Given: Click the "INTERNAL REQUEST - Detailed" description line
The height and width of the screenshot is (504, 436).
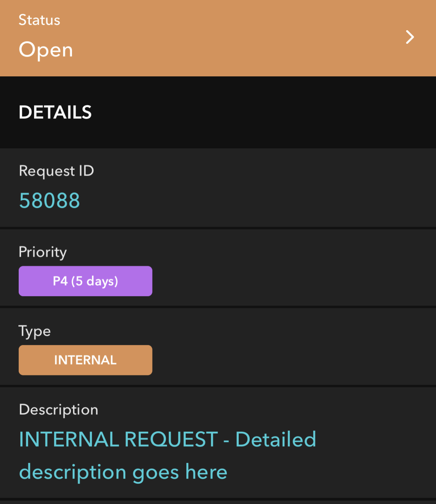Looking at the screenshot, I should pyautogui.click(x=167, y=439).
